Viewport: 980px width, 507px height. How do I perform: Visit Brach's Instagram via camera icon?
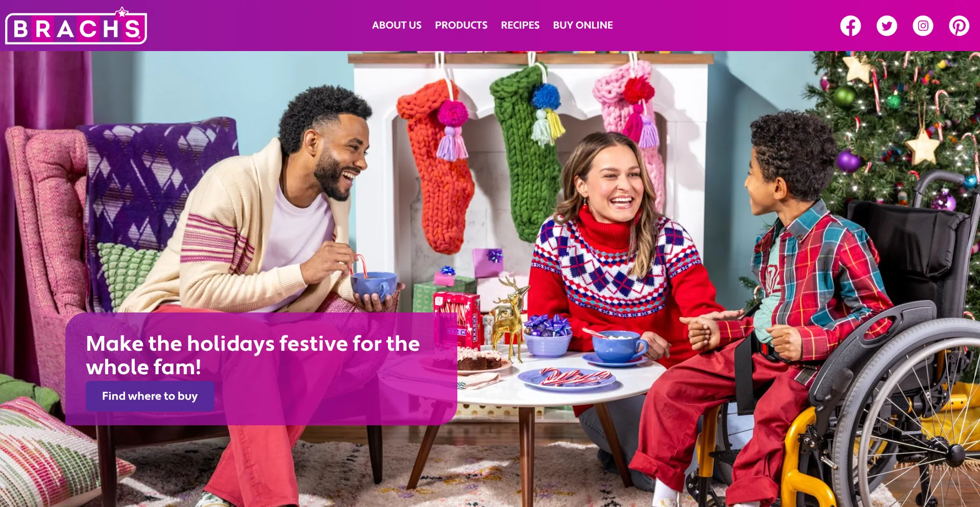click(x=923, y=26)
